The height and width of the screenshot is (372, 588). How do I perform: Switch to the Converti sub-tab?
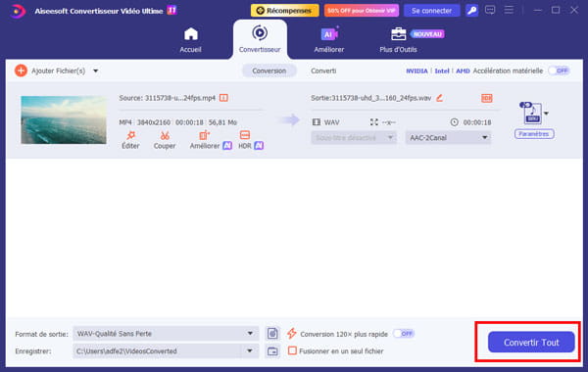[323, 70]
